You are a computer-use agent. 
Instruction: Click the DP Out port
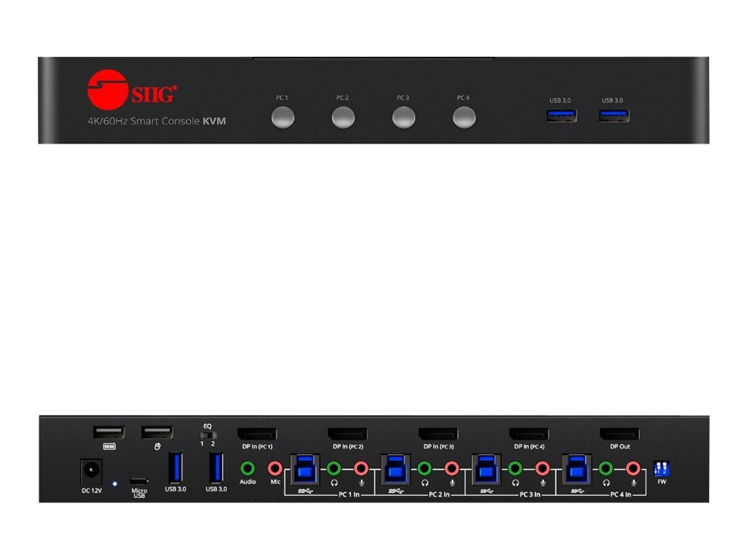click(x=619, y=434)
